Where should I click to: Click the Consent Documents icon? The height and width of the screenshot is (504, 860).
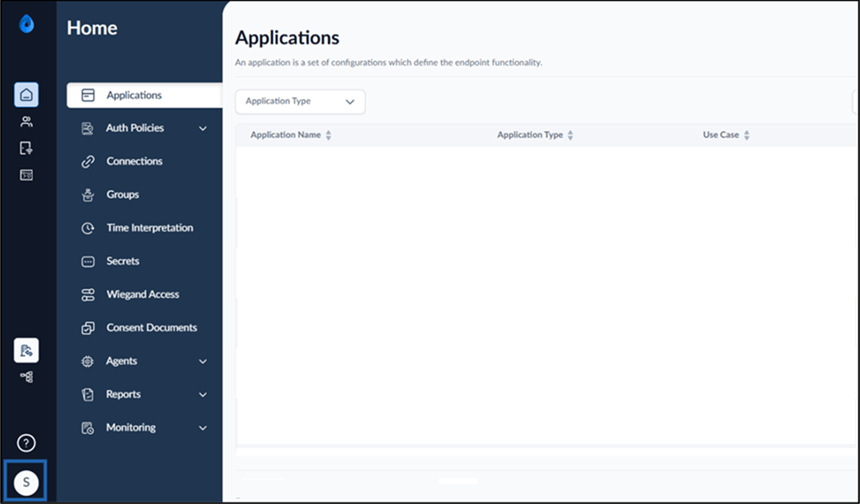tap(88, 328)
